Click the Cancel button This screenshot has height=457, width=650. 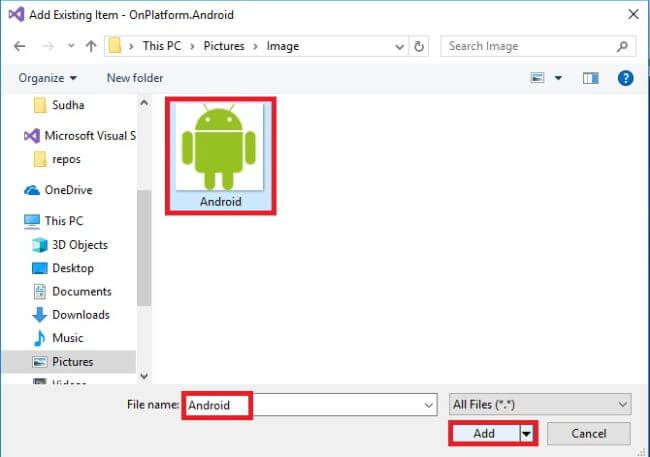coord(589,433)
